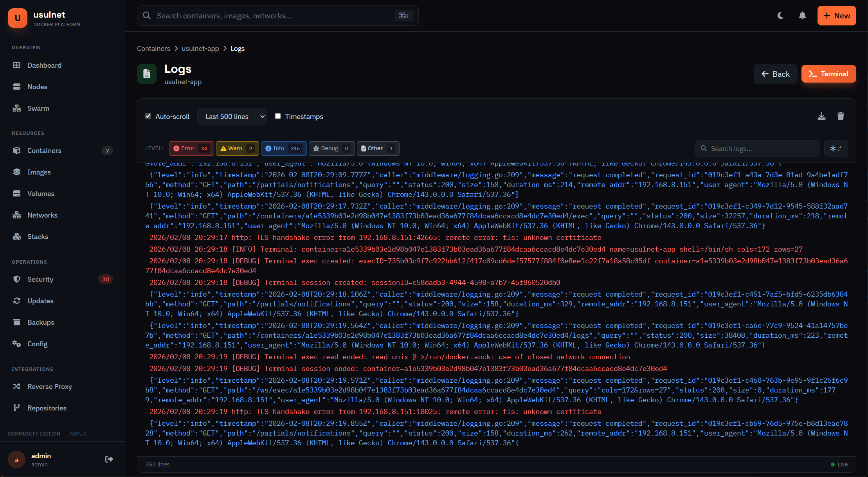Filter logs to show only Errors

pos(191,148)
